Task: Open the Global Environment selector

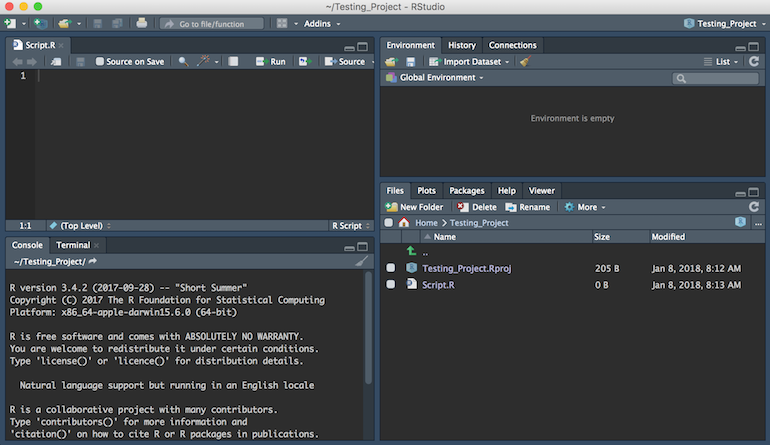Action: point(435,78)
